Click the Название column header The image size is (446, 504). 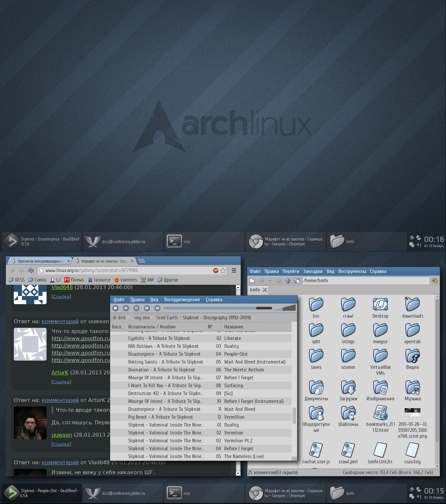click(254, 327)
